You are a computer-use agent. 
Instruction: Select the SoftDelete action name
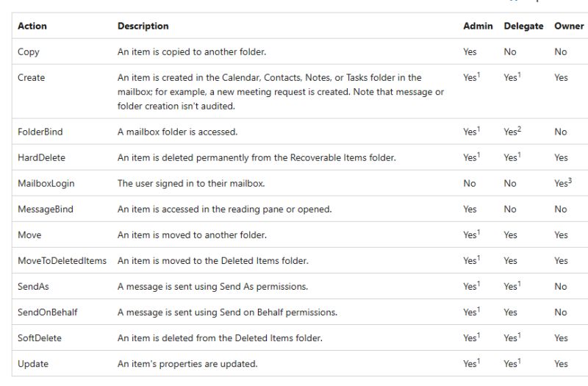pos(40,338)
